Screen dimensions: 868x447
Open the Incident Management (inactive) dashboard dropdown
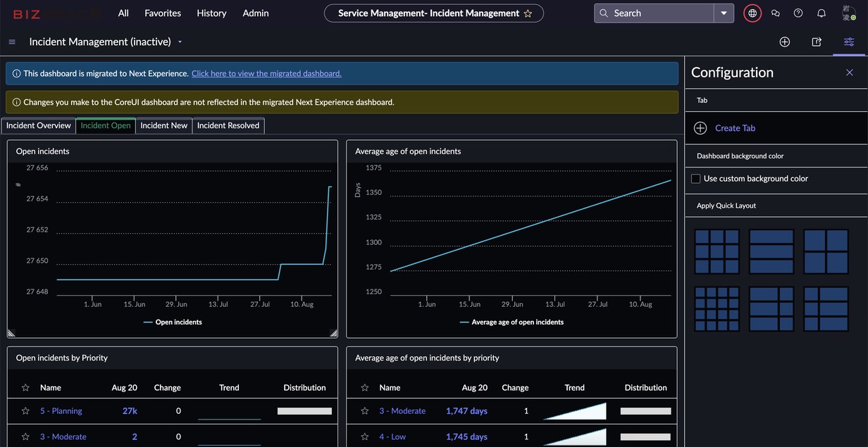(180, 42)
